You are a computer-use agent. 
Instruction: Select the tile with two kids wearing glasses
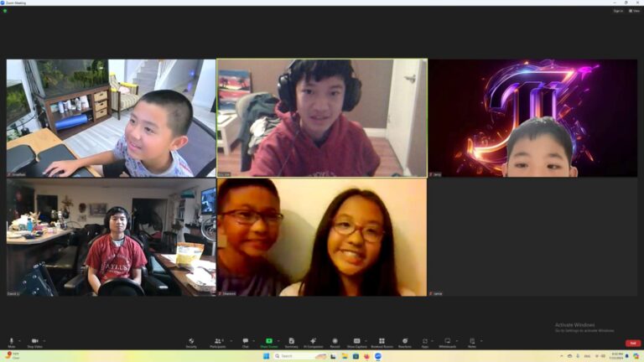[322, 237]
